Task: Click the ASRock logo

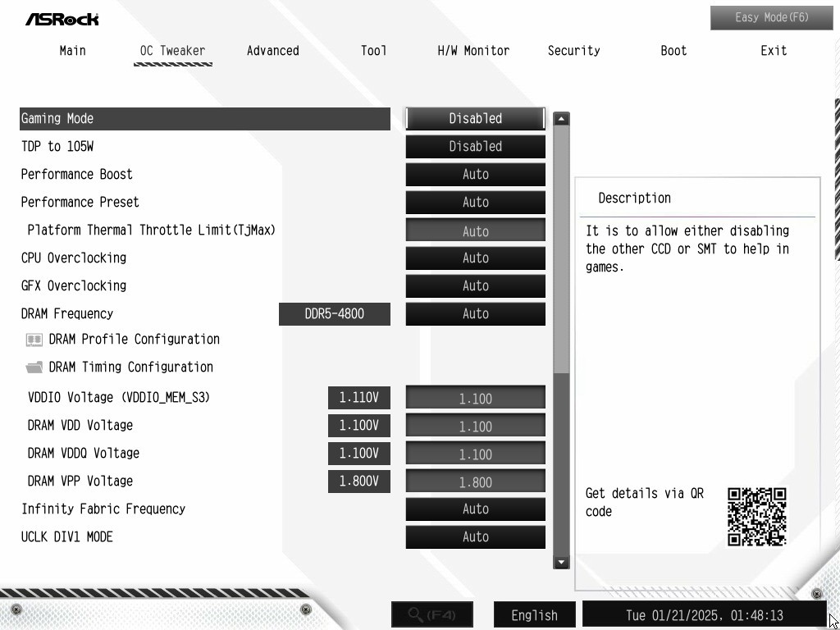Action: coord(62,20)
